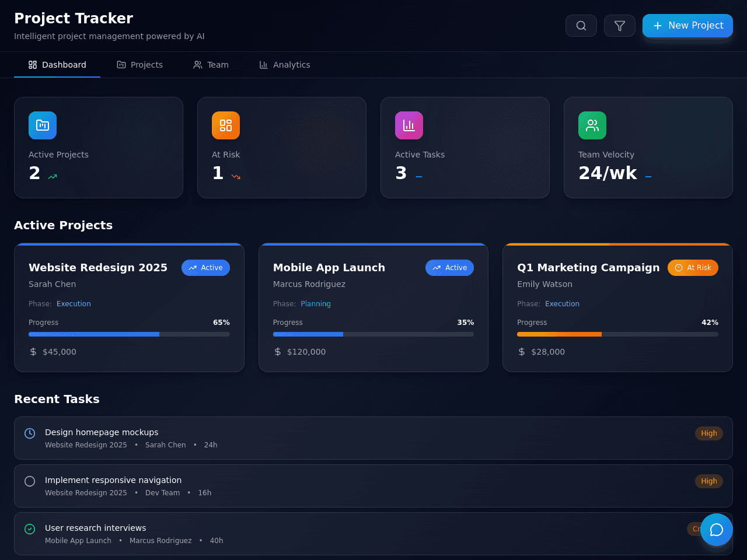Viewport: 747px width, 560px height.
Task: Click the green upward trend arrow beside 2
Action: click(53, 176)
